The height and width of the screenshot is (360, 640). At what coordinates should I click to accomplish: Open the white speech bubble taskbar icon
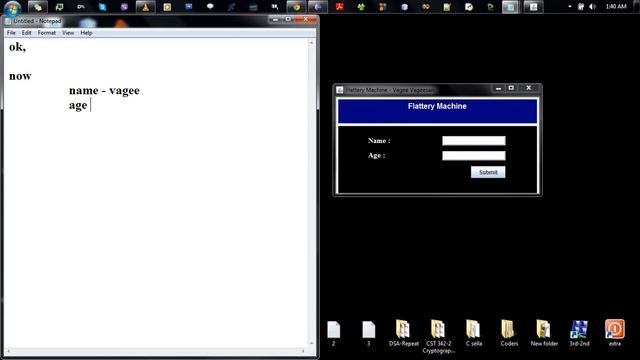click(x=210, y=7)
